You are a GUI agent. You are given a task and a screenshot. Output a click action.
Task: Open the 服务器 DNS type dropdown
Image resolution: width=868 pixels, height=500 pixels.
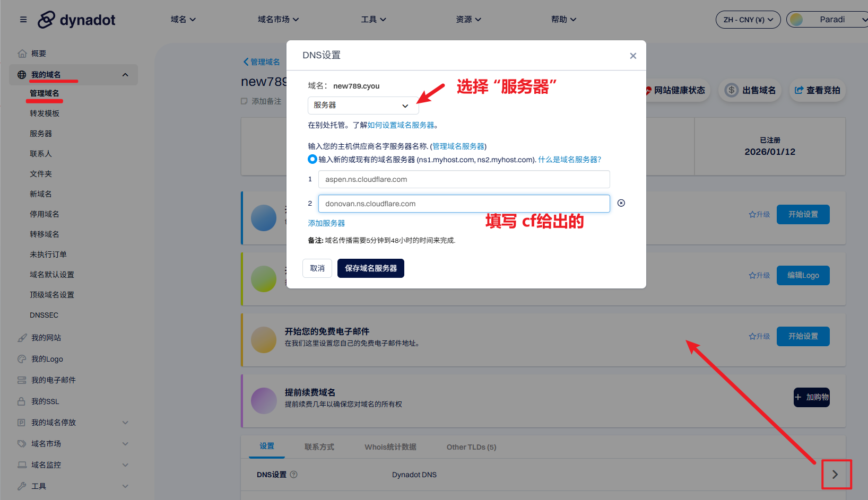point(363,106)
